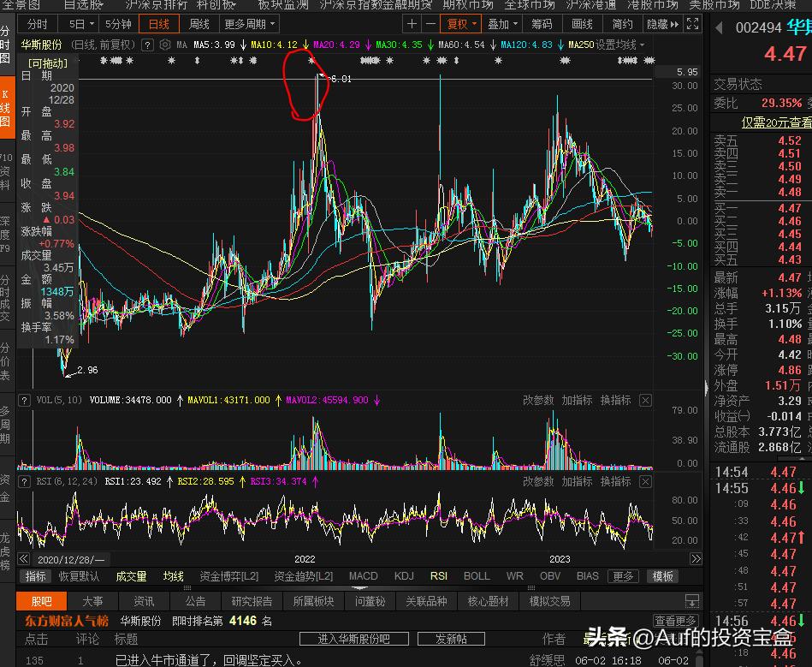Image resolution: width=812 pixels, height=667 pixels.
Task: Open the 复权 dropdown arrow
Action: pyautogui.click(x=476, y=24)
